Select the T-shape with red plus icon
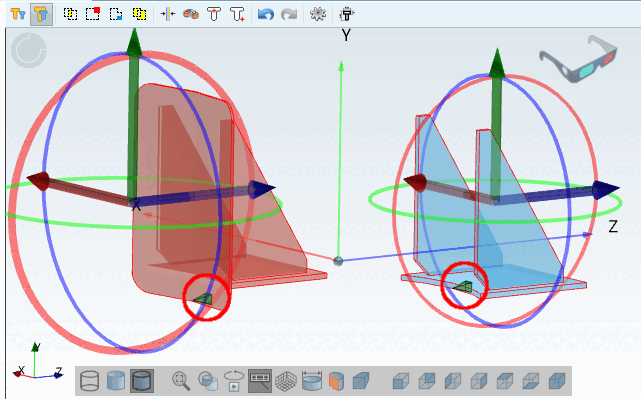This screenshot has height=399, width=641. (237, 14)
